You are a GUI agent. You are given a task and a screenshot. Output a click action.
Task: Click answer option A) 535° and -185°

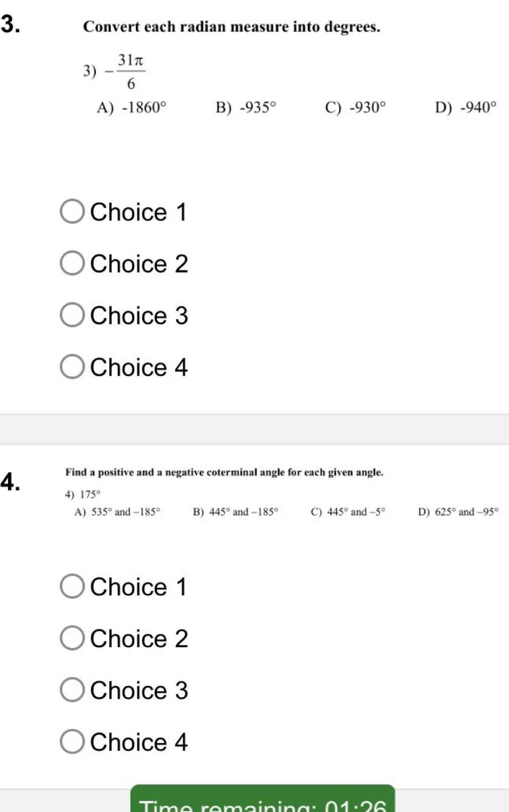pyautogui.click(x=117, y=512)
